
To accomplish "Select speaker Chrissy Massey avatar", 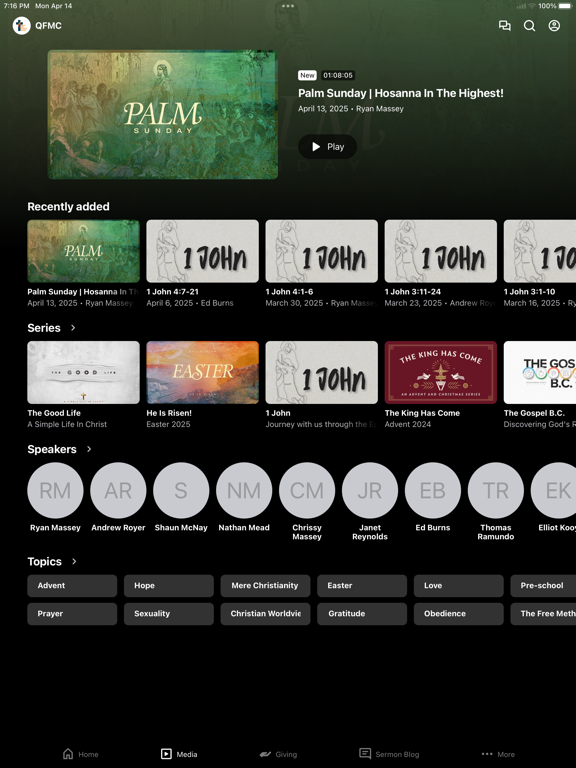I will pos(307,490).
